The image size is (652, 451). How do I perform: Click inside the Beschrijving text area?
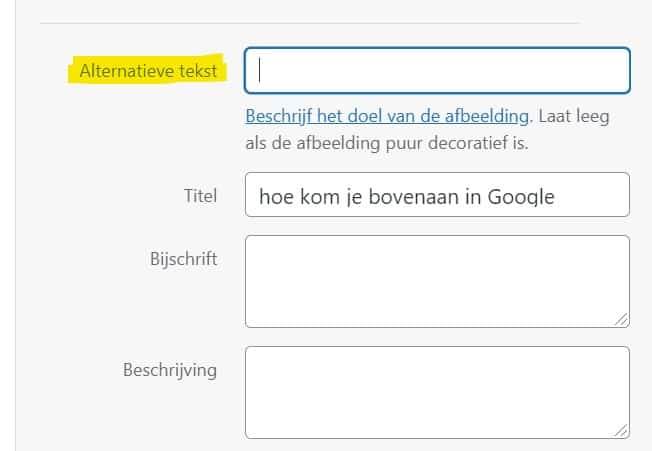(x=437, y=392)
